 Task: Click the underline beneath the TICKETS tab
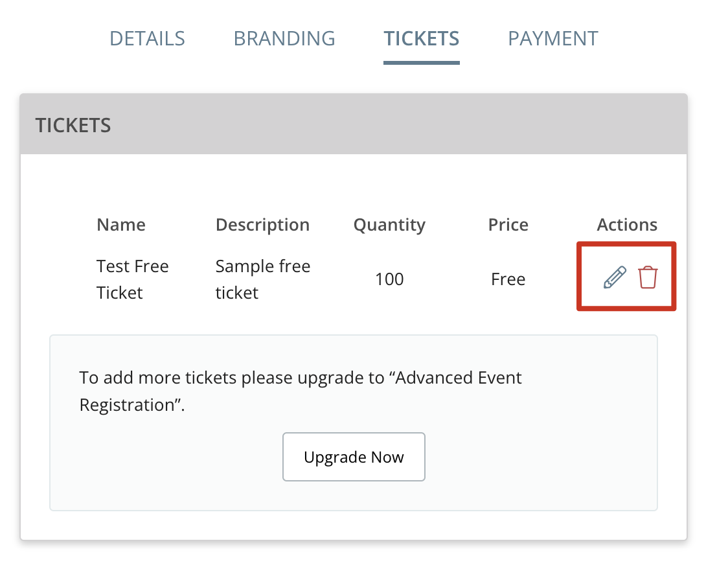(x=422, y=63)
